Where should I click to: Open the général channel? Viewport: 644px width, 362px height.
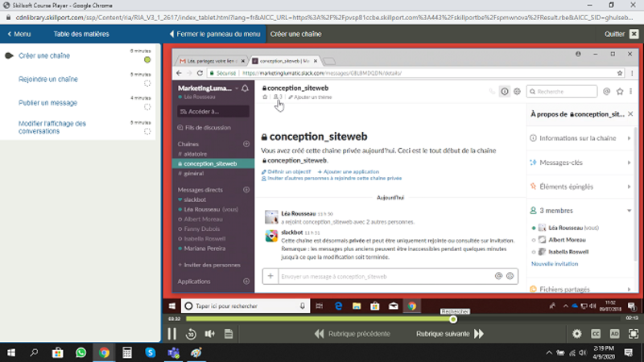pos(191,174)
